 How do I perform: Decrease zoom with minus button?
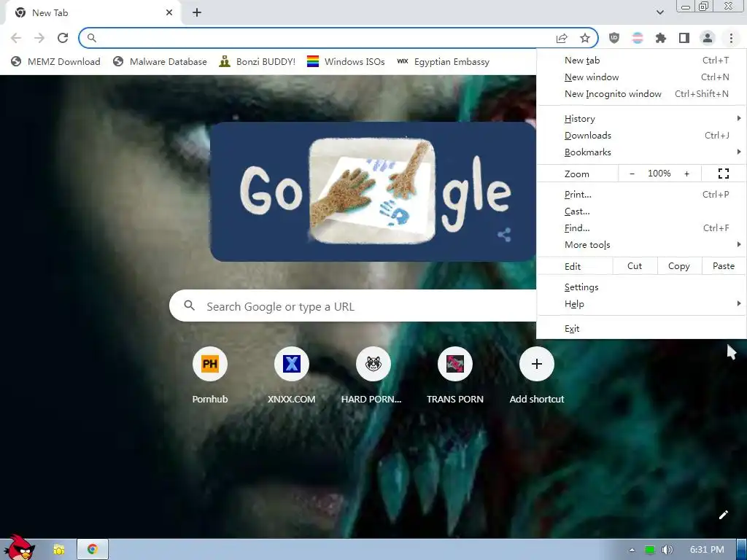coord(632,174)
